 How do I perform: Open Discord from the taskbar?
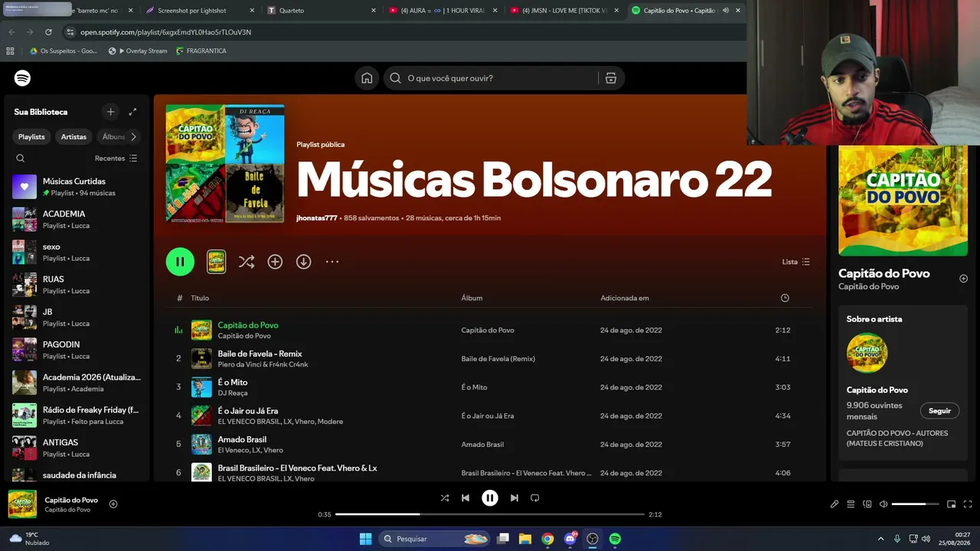click(570, 539)
